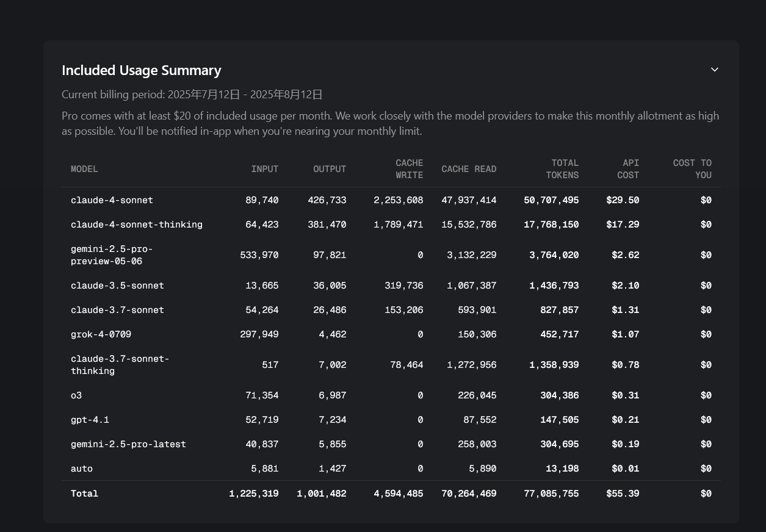766x532 pixels.
Task: Click the INPUT column header
Action: pyautogui.click(x=265, y=169)
